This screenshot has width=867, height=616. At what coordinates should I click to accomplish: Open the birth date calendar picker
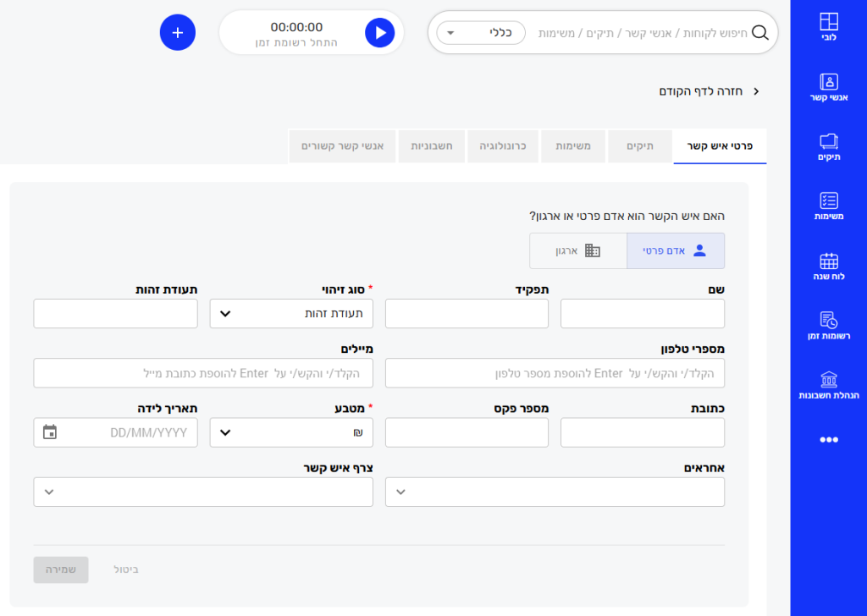(x=50, y=432)
